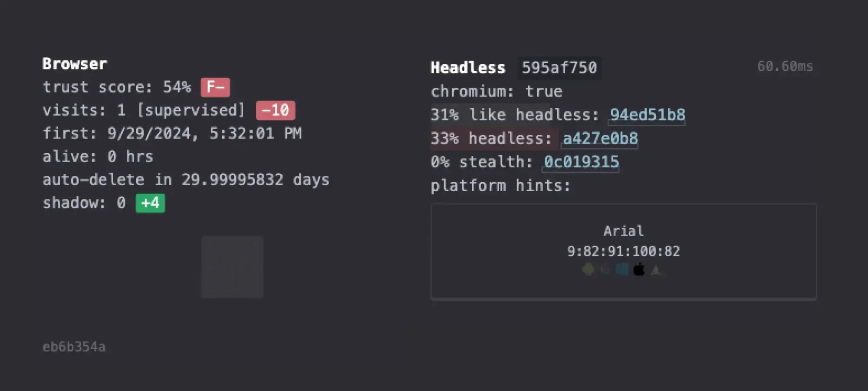The image size is (868, 391).
Task: Click the Arial font name text
Action: coord(624,231)
